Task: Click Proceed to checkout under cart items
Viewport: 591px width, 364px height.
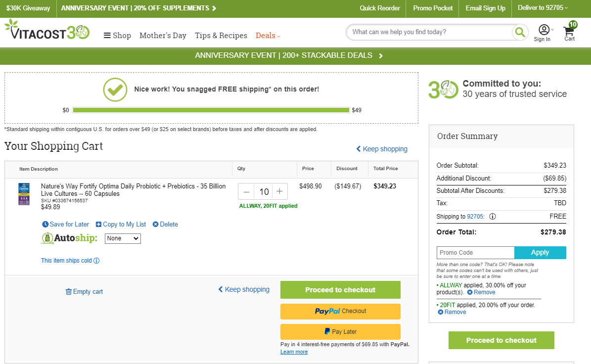Action: [x=340, y=290]
